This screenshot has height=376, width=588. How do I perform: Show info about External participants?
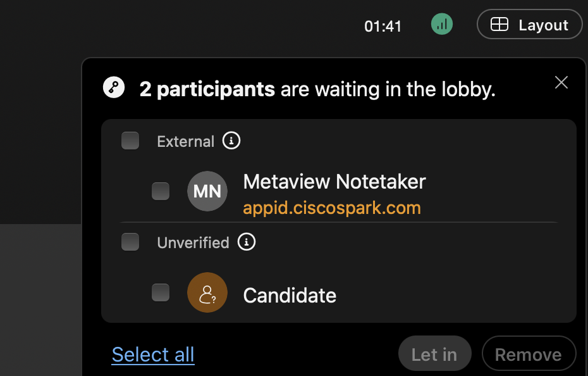(x=232, y=141)
